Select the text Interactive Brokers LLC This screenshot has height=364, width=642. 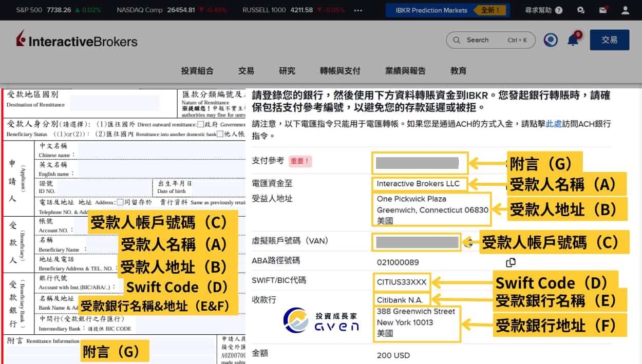click(x=418, y=184)
